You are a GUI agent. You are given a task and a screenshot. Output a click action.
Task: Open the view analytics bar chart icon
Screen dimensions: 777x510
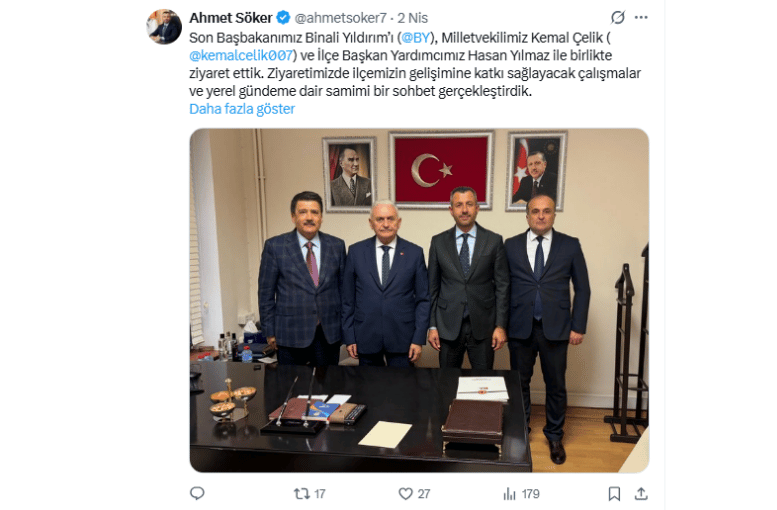click(x=509, y=494)
